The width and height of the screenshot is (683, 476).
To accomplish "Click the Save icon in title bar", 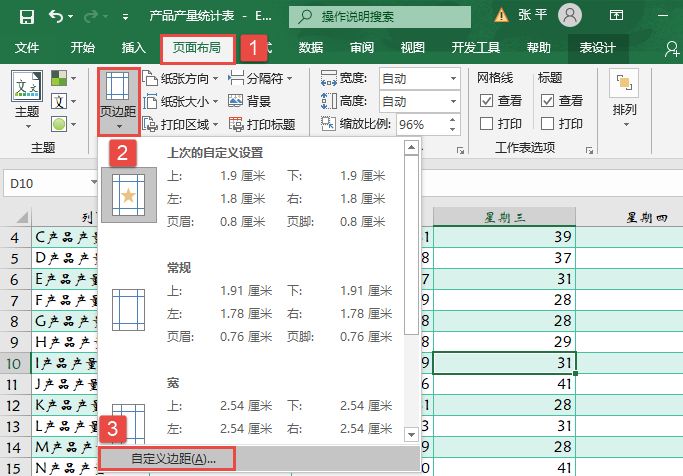I will [x=27, y=17].
